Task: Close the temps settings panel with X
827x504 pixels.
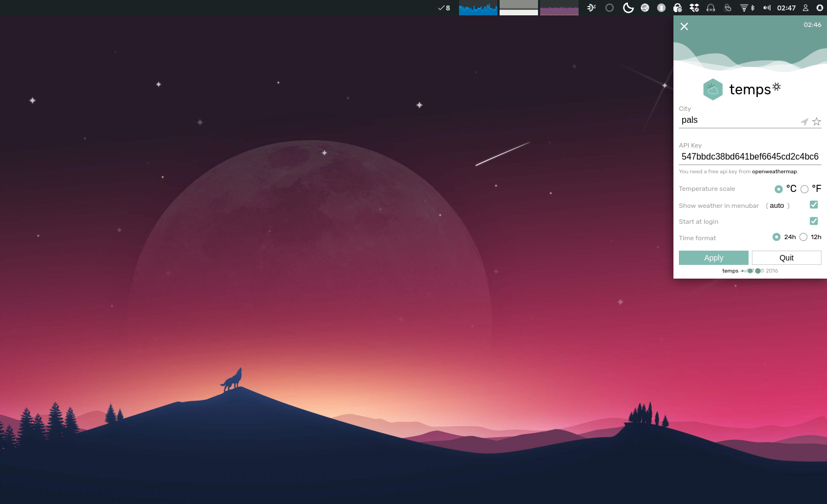Action: pos(684,26)
